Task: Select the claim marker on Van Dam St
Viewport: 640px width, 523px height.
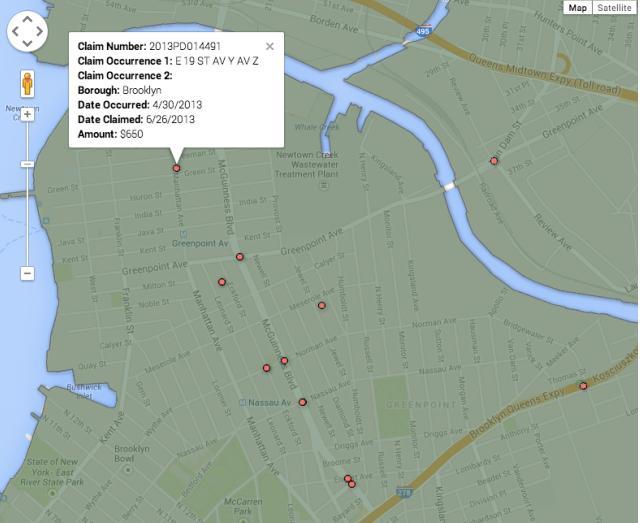Action: 494,161
